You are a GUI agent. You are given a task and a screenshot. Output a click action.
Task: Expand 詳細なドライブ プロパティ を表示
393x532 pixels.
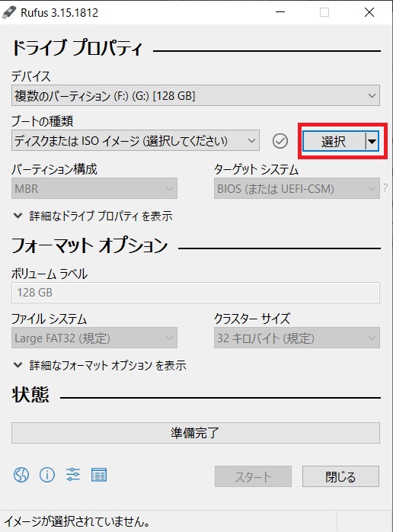[x=93, y=216]
